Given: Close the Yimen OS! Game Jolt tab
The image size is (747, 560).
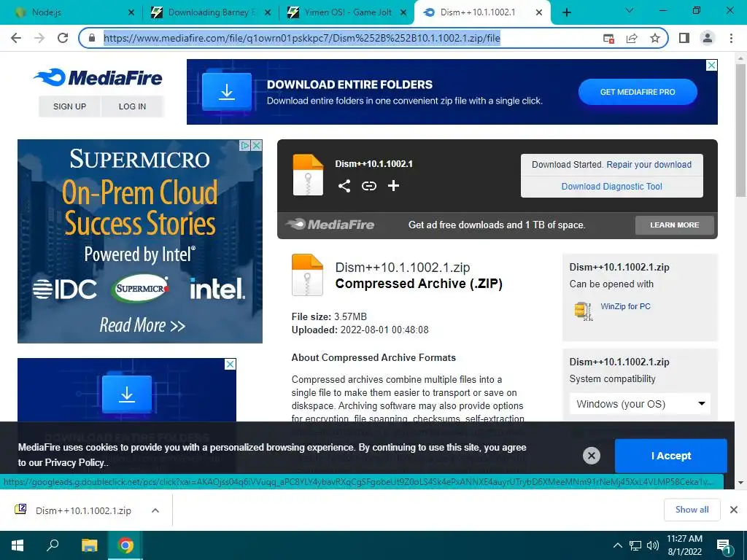Looking at the screenshot, I should [403, 13].
